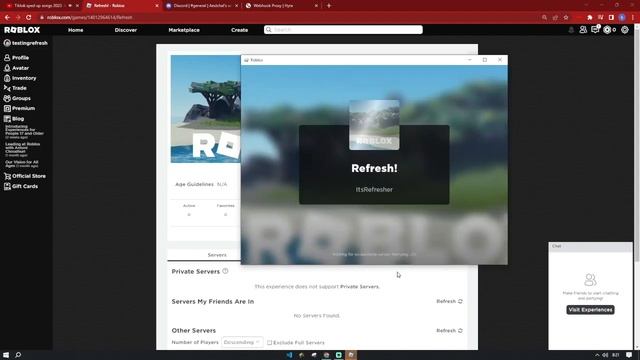Open the Leading at Roblox blog post link
This screenshot has width=640, height=360.
pyautogui.click(x=22, y=149)
